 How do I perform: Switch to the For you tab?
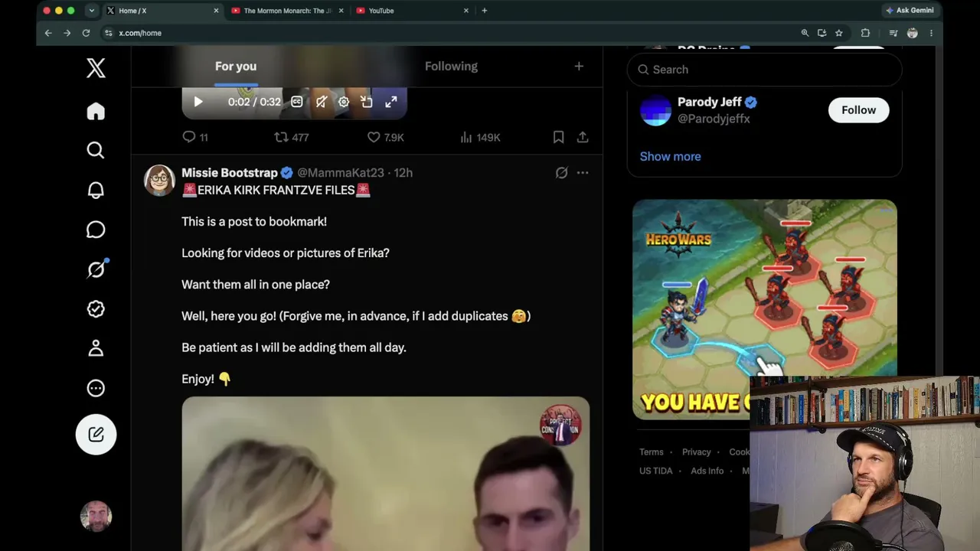(236, 67)
